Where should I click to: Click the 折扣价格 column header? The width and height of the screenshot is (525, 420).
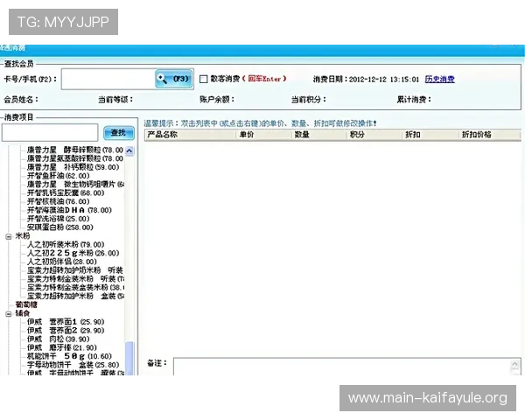pyautogui.click(x=489, y=135)
